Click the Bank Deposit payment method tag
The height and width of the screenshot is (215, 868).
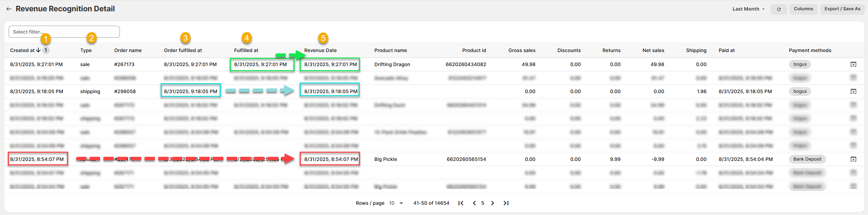pos(807,159)
